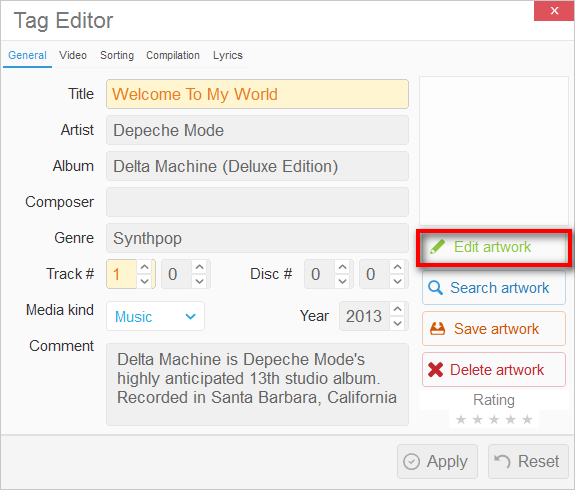Set rating to five stars
The width and height of the screenshot is (575, 490).
[x=527, y=419]
